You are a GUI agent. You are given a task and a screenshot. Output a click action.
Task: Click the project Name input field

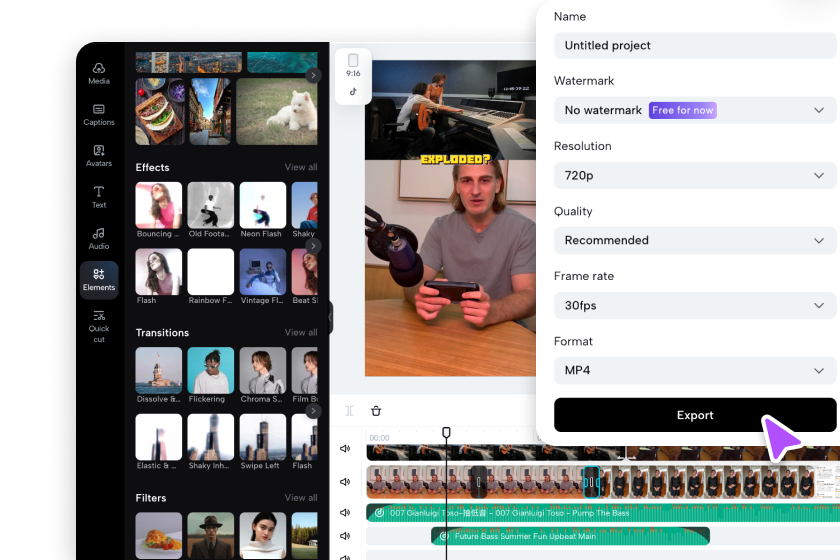tap(695, 46)
